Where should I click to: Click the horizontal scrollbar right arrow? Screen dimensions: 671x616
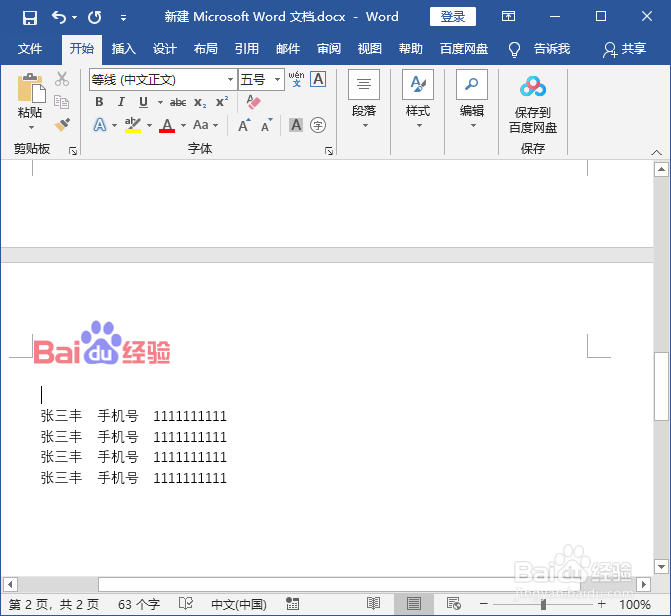pyautogui.click(x=643, y=584)
